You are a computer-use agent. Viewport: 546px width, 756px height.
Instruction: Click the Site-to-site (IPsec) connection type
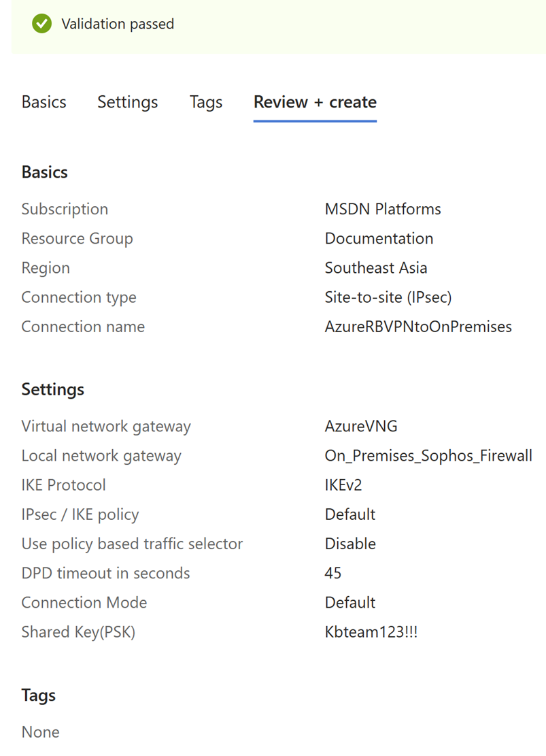(388, 297)
